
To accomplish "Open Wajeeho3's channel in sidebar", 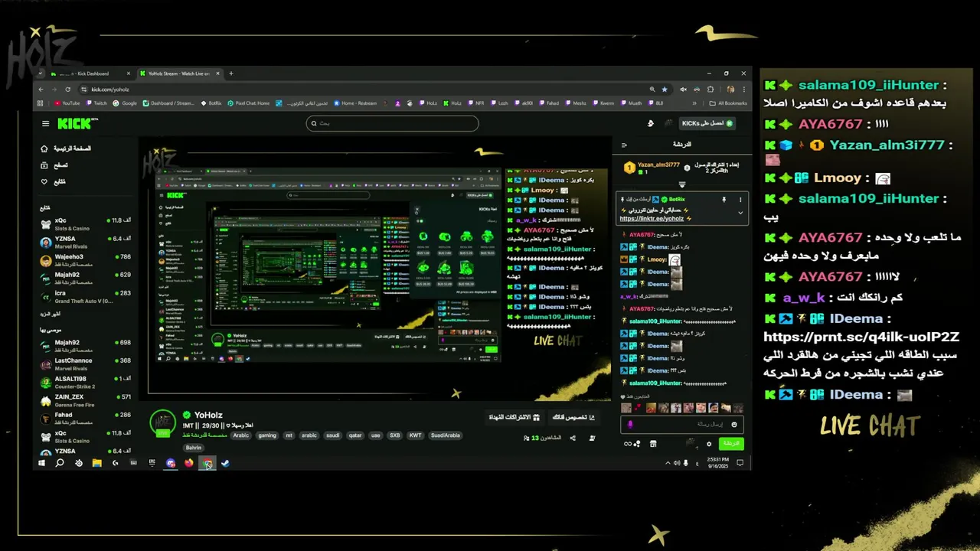I will (86, 260).
